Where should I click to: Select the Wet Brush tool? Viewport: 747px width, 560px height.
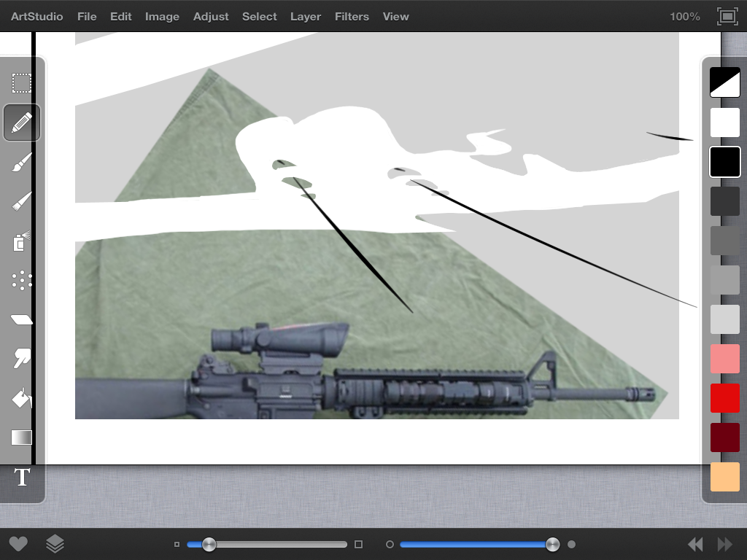click(21, 201)
